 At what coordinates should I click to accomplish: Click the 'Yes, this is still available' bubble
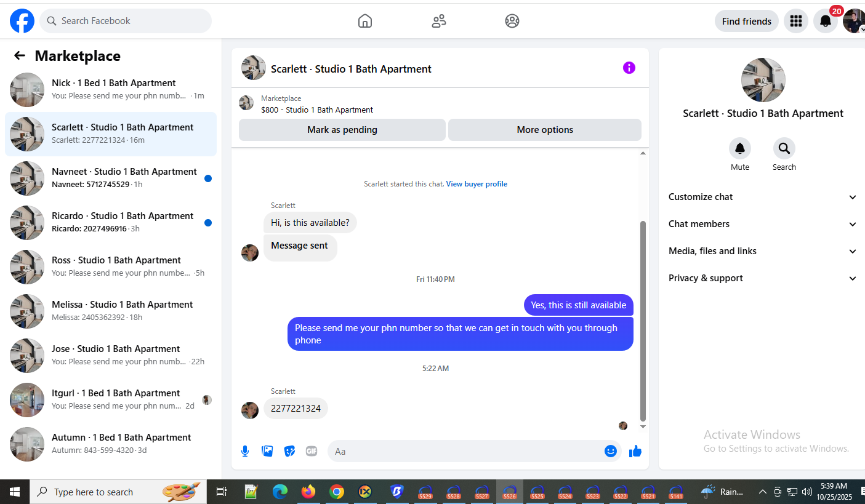(x=579, y=305)
